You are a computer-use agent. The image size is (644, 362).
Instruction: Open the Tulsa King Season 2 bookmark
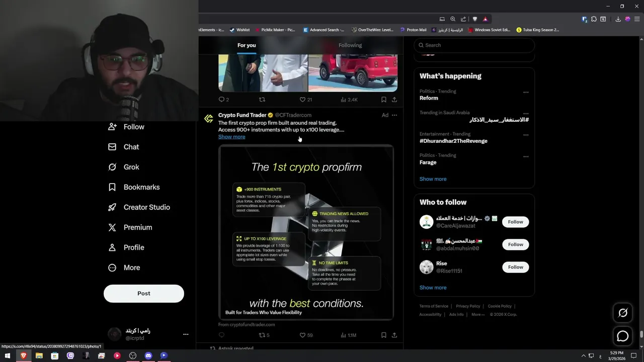tap(538, 30)
